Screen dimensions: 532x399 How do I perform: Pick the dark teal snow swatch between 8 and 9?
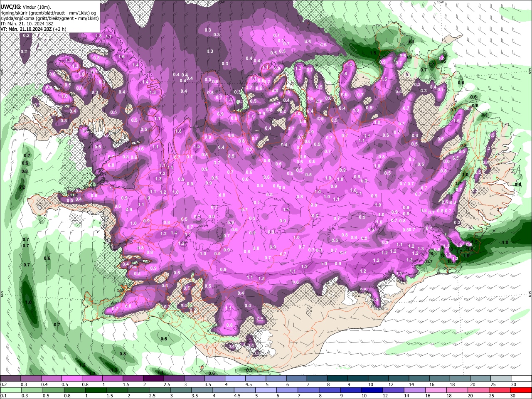click(337, 379)
